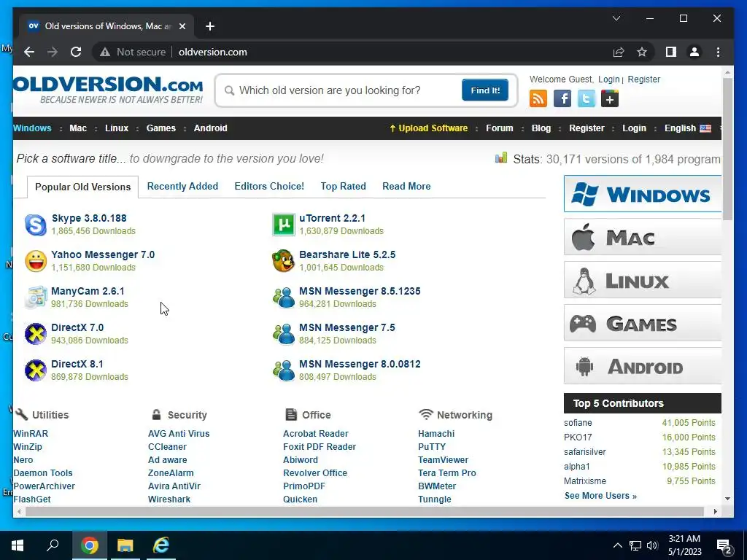Click the uTorrent green icon
This screenshot has height=560, width=747.
284,225
